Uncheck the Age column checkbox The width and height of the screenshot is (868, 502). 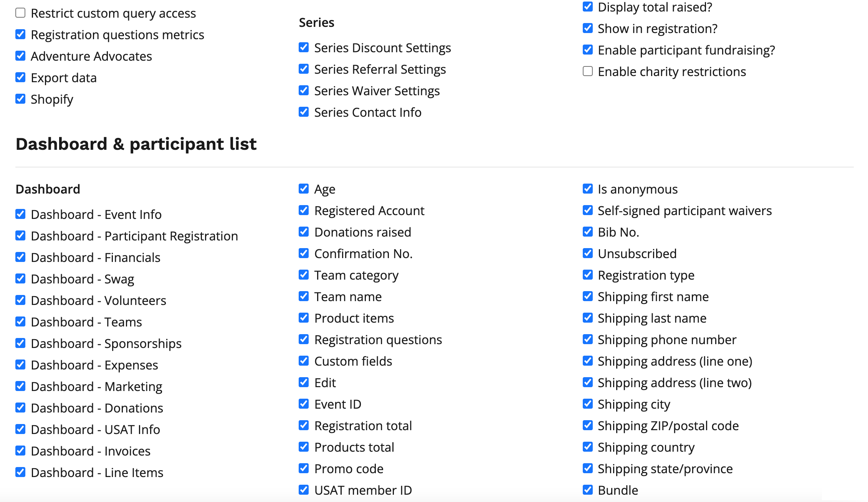point(304,189)
